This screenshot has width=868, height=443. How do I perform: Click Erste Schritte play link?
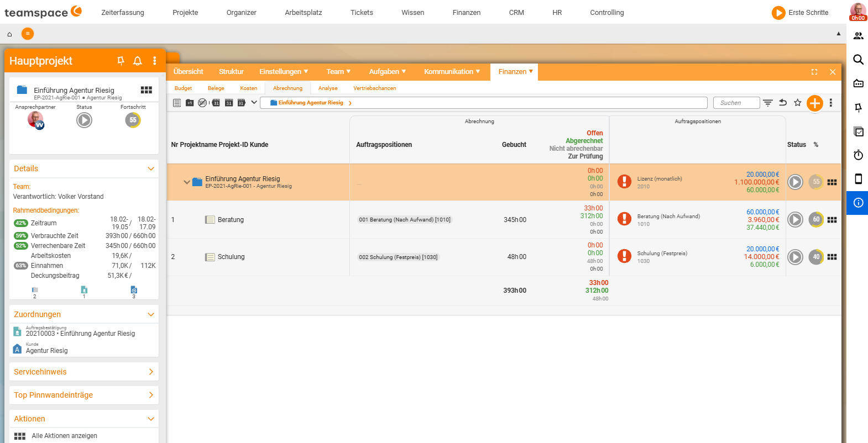pyautogui.click(x=800, y=13)
